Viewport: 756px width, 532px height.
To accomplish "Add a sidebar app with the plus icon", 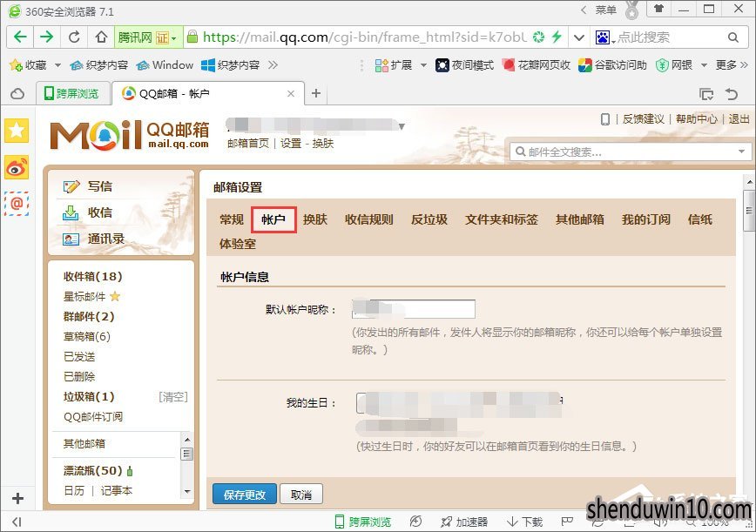I will [17, 498].
